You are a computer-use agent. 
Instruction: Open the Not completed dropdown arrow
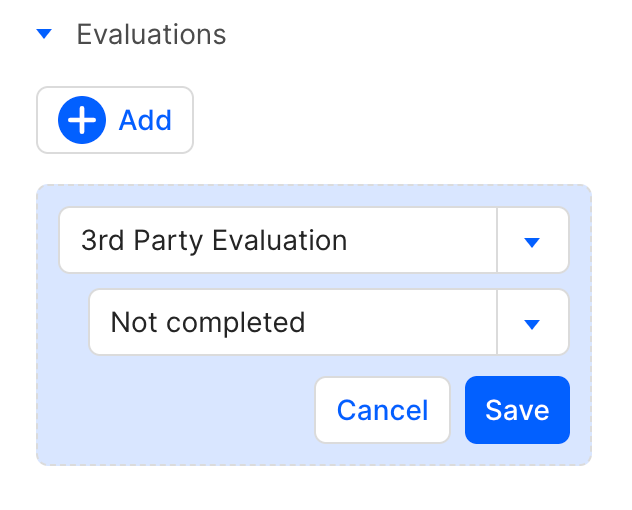(x=532, y=323)
